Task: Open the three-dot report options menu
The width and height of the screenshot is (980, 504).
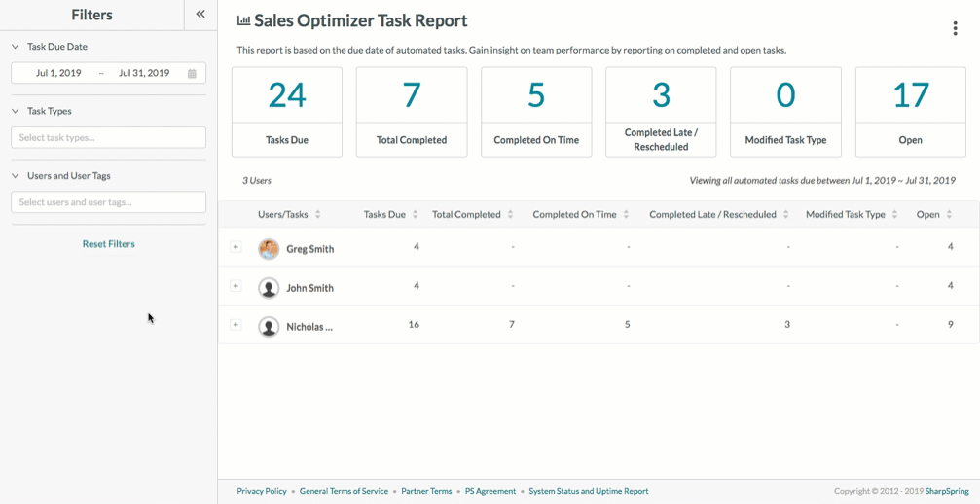Action: (x=955, y=28)
